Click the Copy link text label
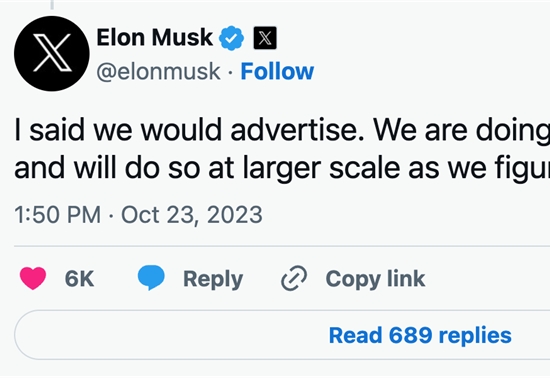Image resolution: width=550 pixels, height=378 pixels. [x=375, y=279]
